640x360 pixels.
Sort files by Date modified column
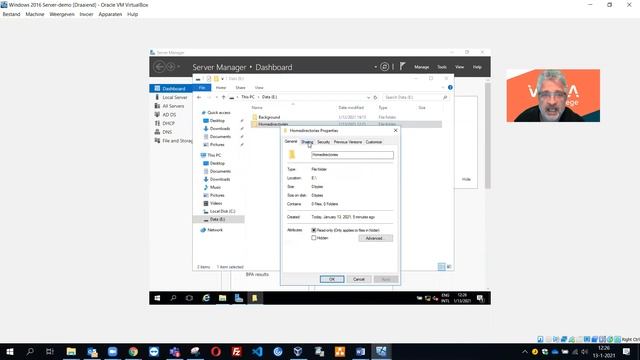[x=351, y=108]
